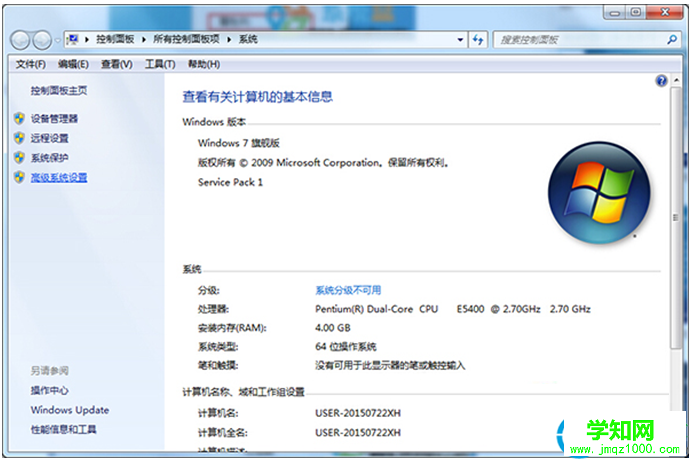Open the recent pages dropdown beside navigation arrows
This screenshot has height=461, width=691.
point(57,41)
